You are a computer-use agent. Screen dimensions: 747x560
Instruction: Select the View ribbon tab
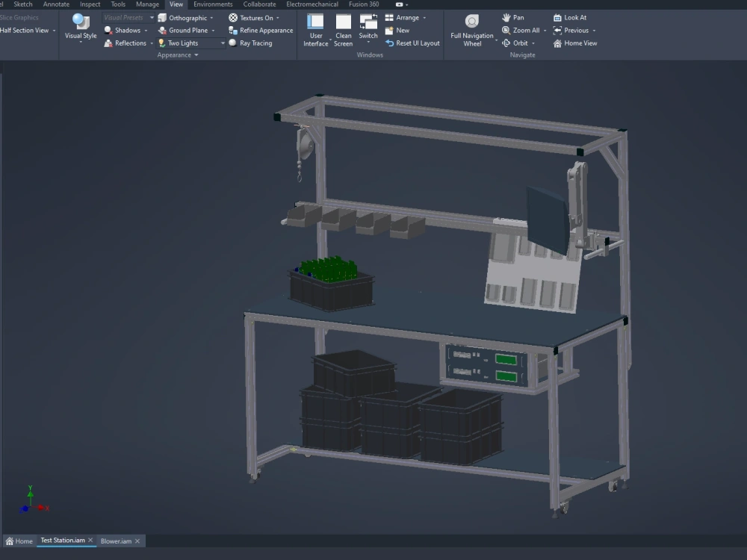pyautogui.click(x=176, y=4)
